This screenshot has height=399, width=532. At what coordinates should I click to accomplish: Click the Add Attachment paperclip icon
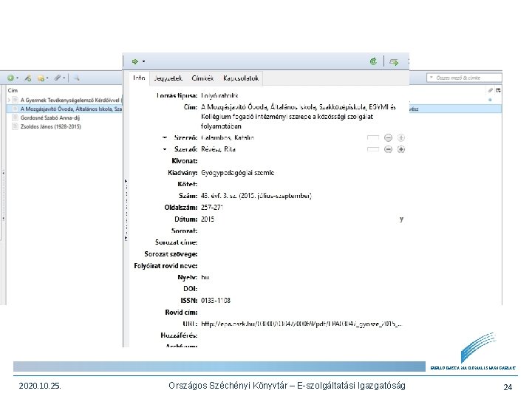(x=58, y=78)
